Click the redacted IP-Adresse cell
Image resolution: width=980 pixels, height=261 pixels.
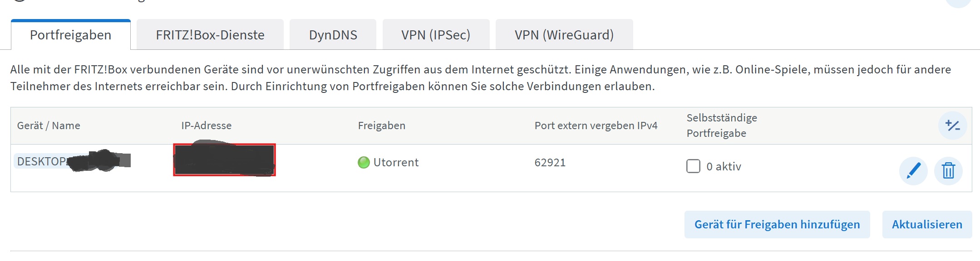coord(225,161)
